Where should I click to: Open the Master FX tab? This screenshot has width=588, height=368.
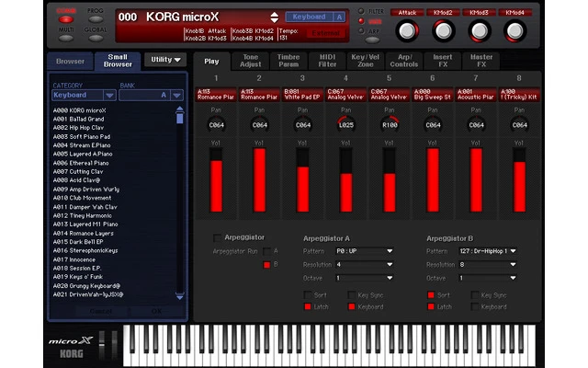(x=481, y=61)
